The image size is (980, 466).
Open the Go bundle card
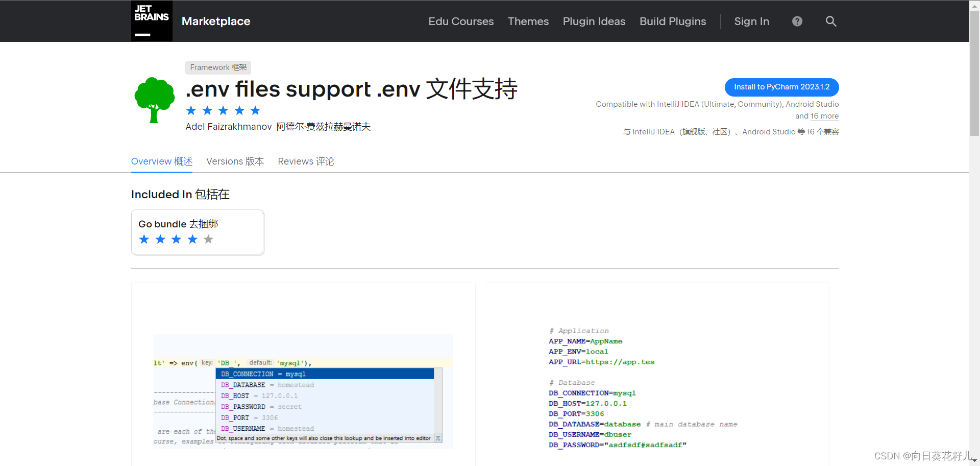198,232
